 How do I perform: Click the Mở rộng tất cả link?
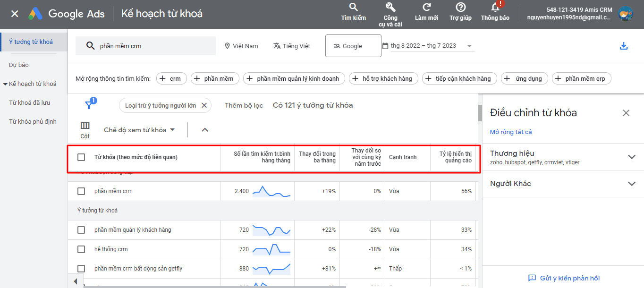coord(511,132)
